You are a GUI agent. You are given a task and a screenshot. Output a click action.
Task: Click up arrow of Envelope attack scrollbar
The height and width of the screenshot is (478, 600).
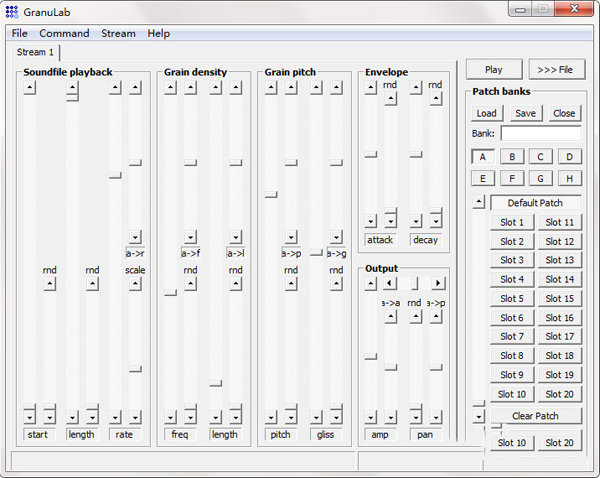pyautogui.click(x=370, y=88)
